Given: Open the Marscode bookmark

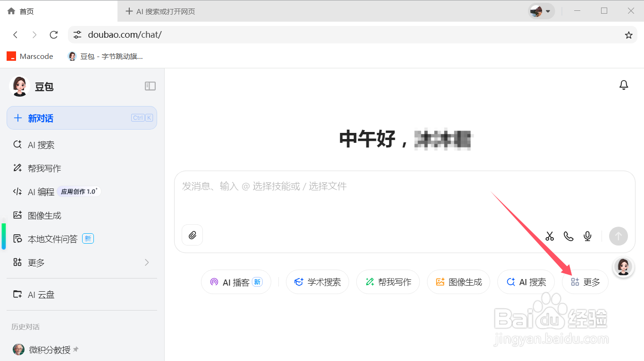Looking at the screenshot, I should (x=30, y=56).
